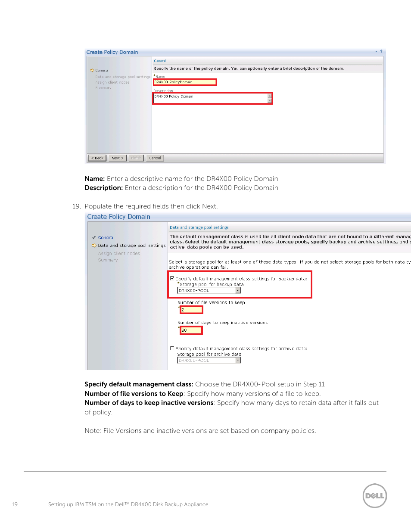Open the help question mark icon

coord(381,51)
